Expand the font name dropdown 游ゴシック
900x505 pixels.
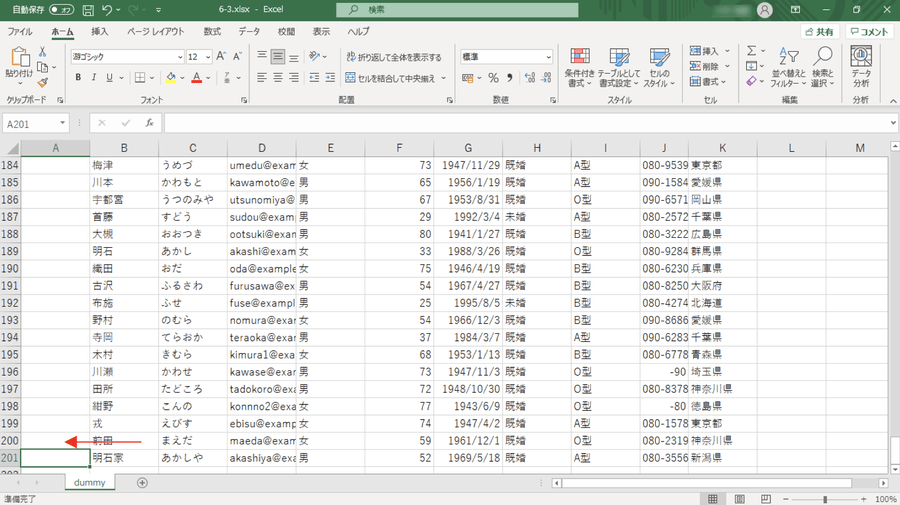click(180, 57)
